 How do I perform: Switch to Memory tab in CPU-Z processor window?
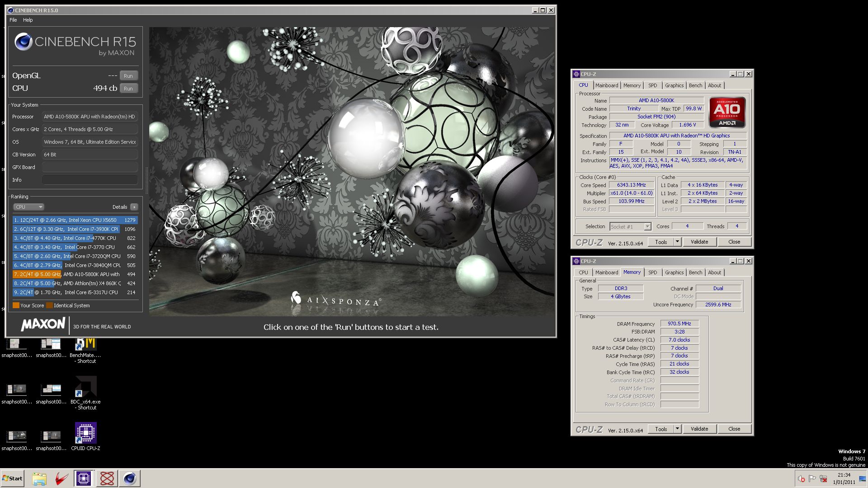[632, 85]
